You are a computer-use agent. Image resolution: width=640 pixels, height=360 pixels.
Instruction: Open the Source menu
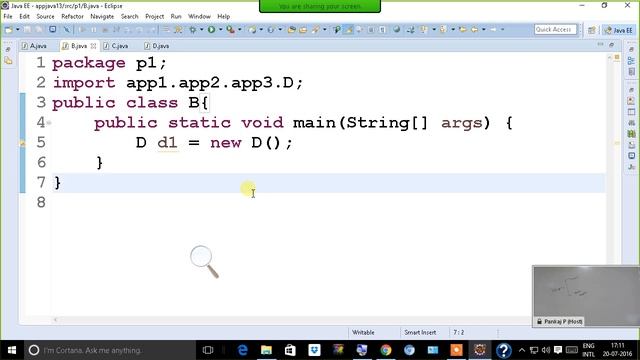point(45,16)
